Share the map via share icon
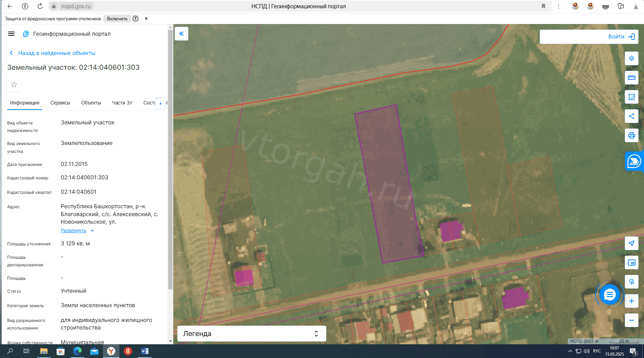Screen dimensions: 644x358 pyautogui.click(x=632, y=116)
